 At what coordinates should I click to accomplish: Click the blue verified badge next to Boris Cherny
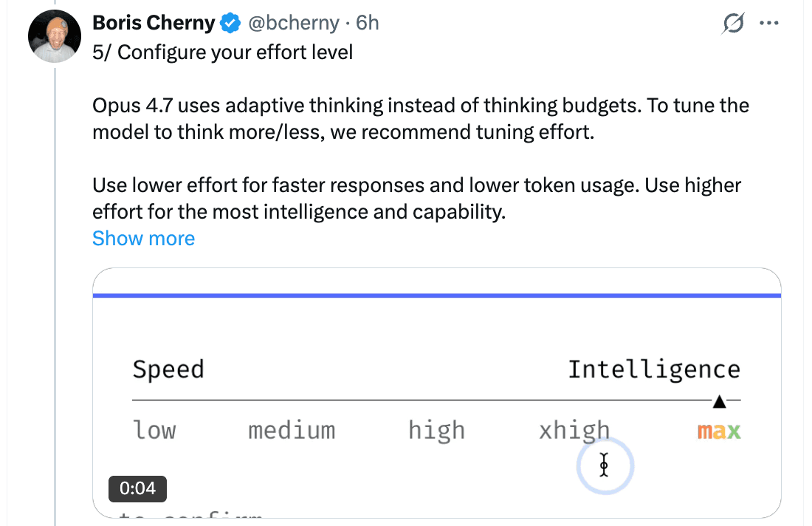pyautogui.click(x=230, y=22)
